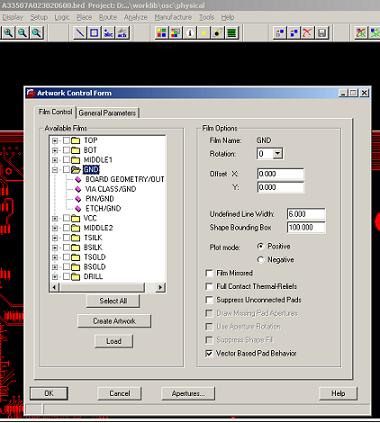Click the show element info 'i' icon

point(190,33)
